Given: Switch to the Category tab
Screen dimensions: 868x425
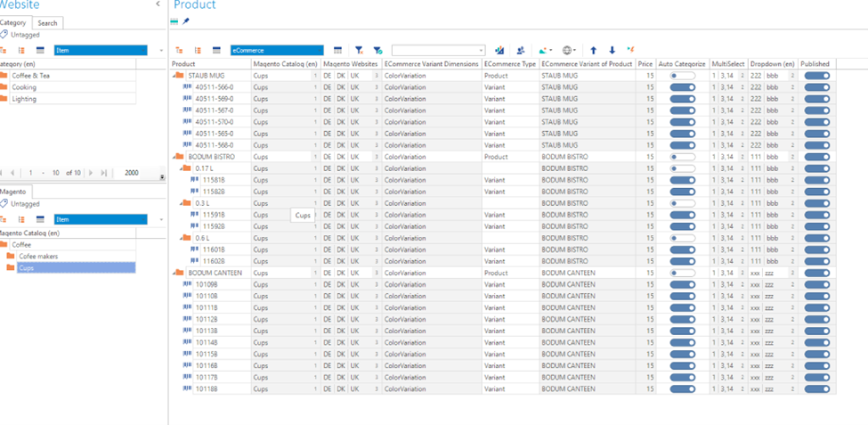Looking at the screenshot, I should 14,22.
